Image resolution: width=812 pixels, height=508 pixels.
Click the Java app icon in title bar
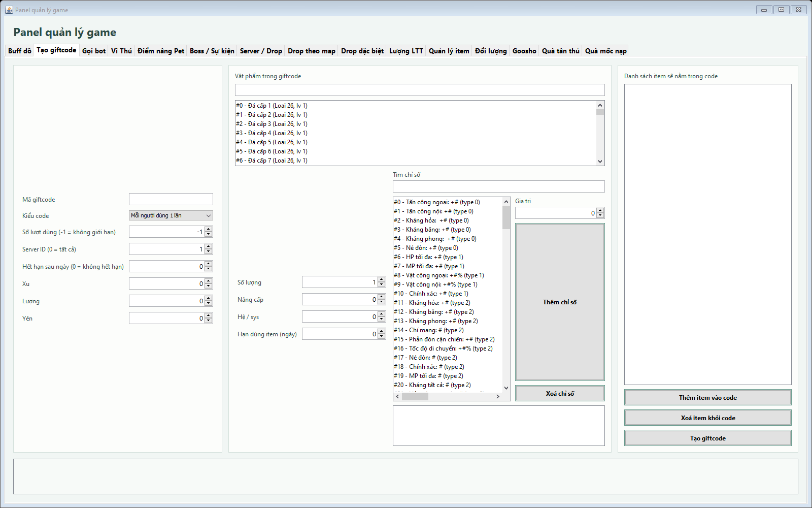(x=9, y=10)
